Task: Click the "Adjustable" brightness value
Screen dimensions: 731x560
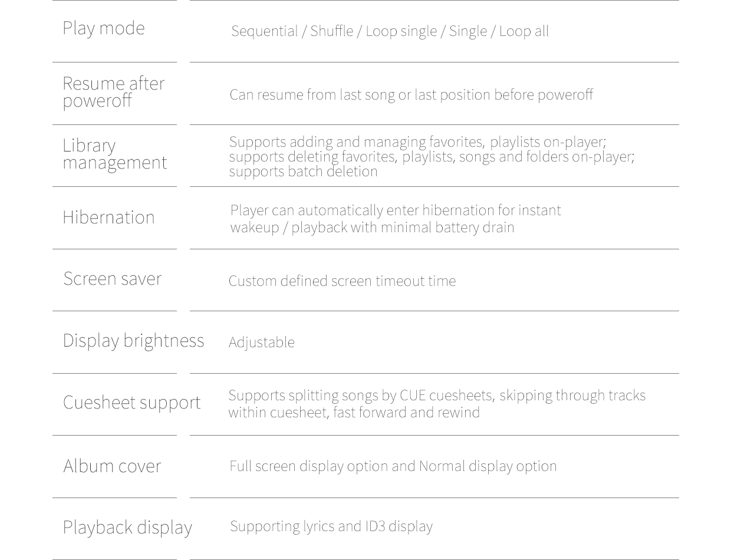Action: [x=261, y=342]
